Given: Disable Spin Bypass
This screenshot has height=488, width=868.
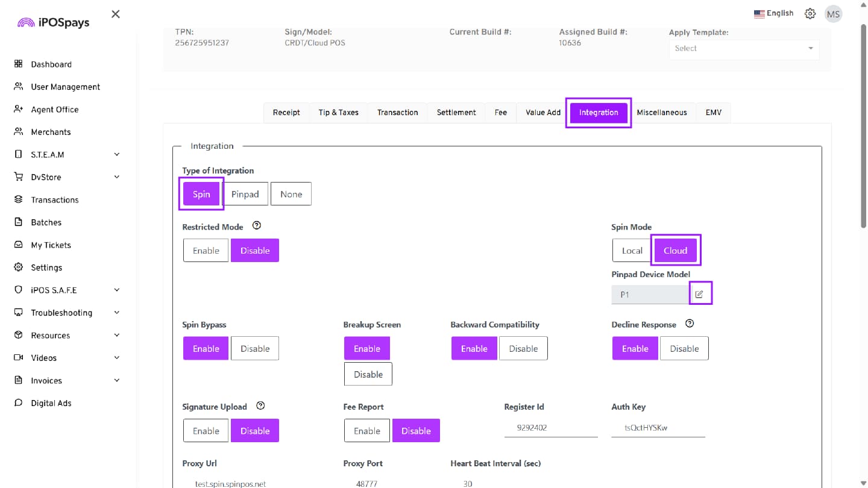Looking at the screenshot, I should 254,349.
